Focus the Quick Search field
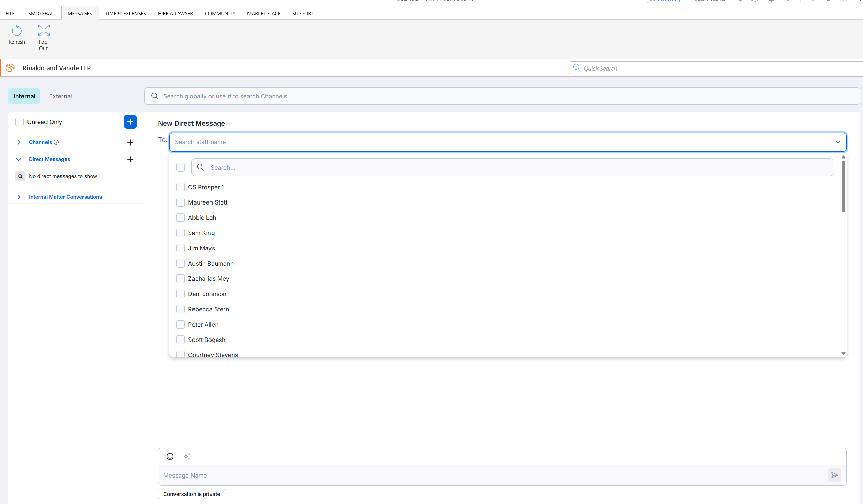 pos(716,68)
